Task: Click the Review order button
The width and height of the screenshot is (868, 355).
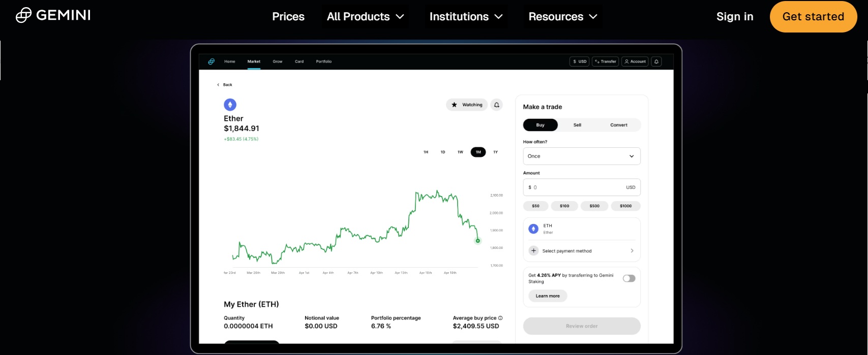Action: pyautogui.click(x=582, y=326)
